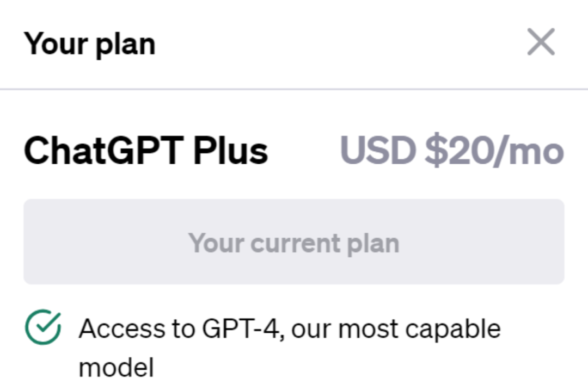Click the word ChatGPT in the plan name
This screenshot has height=391, width=588.
point(103,151)
